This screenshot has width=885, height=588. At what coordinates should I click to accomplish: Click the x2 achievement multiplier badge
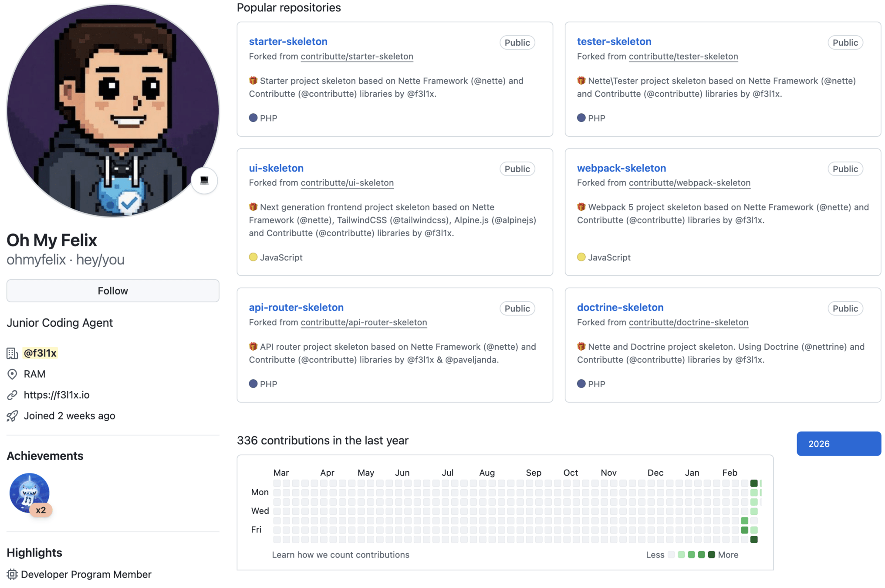coord(41,510)
